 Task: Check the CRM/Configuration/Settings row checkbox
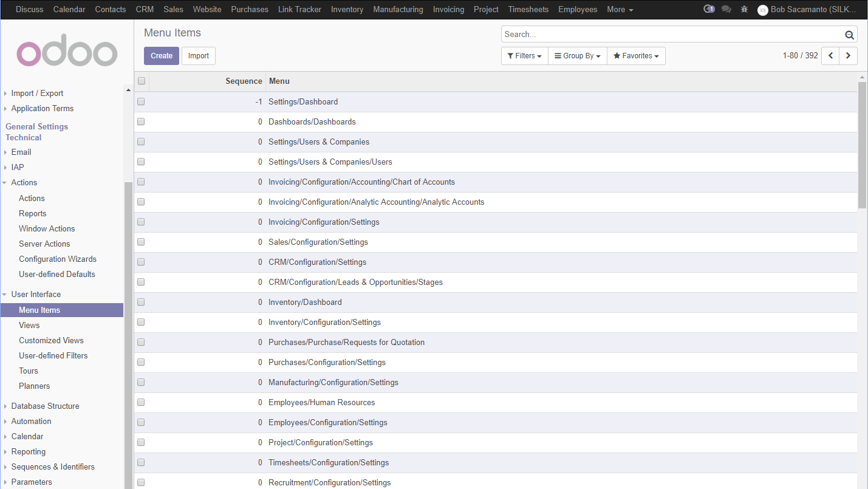click(x=141, y=262)
